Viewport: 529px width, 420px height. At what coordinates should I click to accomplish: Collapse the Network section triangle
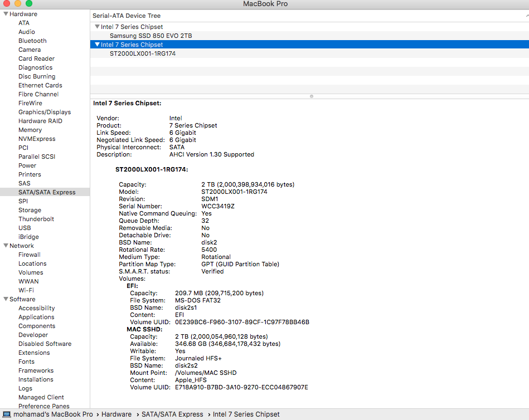pos(6,246)
